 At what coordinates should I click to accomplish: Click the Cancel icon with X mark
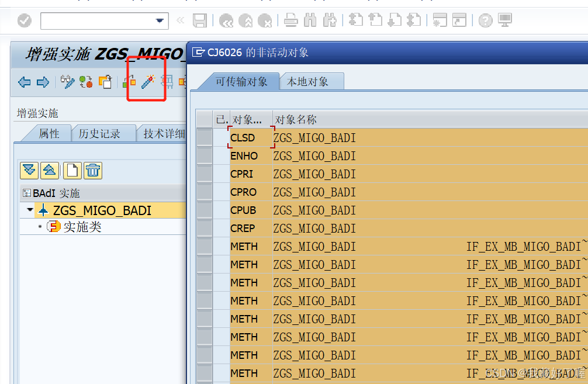coord(265,20)
